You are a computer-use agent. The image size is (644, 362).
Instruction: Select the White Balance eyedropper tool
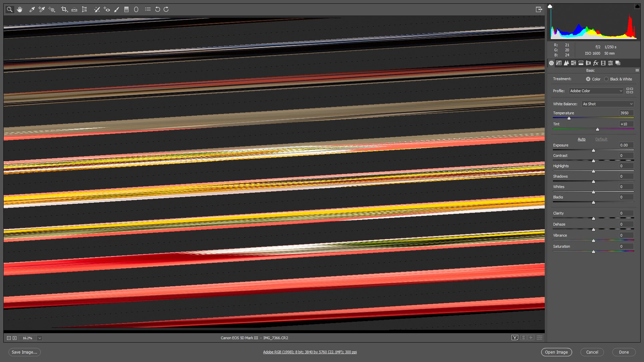(32, 9)
